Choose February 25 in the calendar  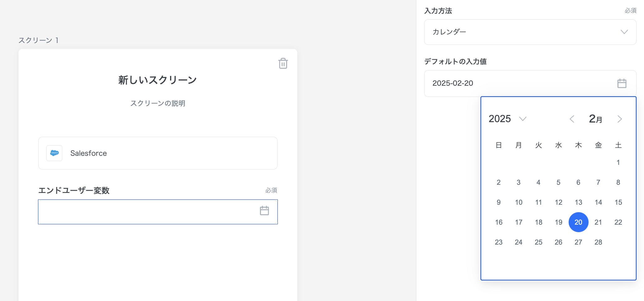538,242
